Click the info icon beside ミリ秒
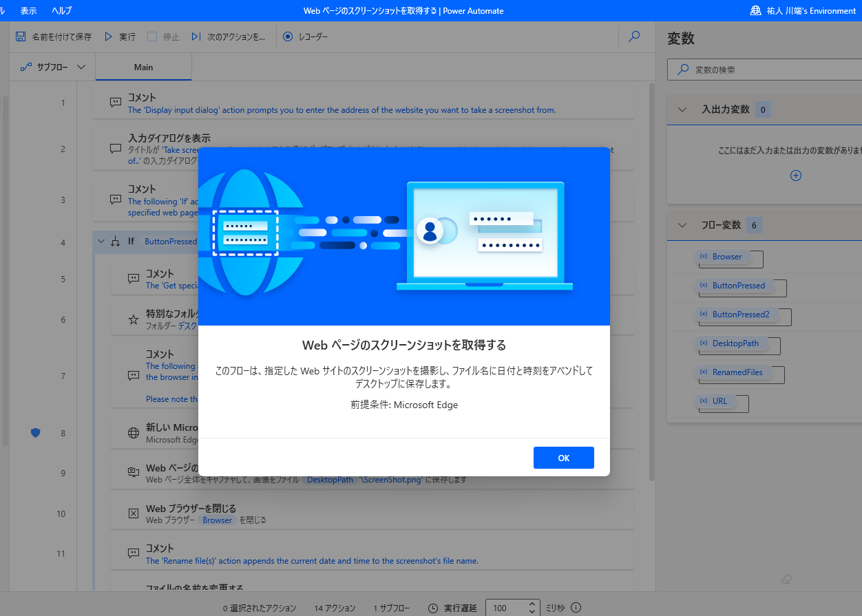Image resolution: width=862 pixels, height=616 pixels. 576,608
